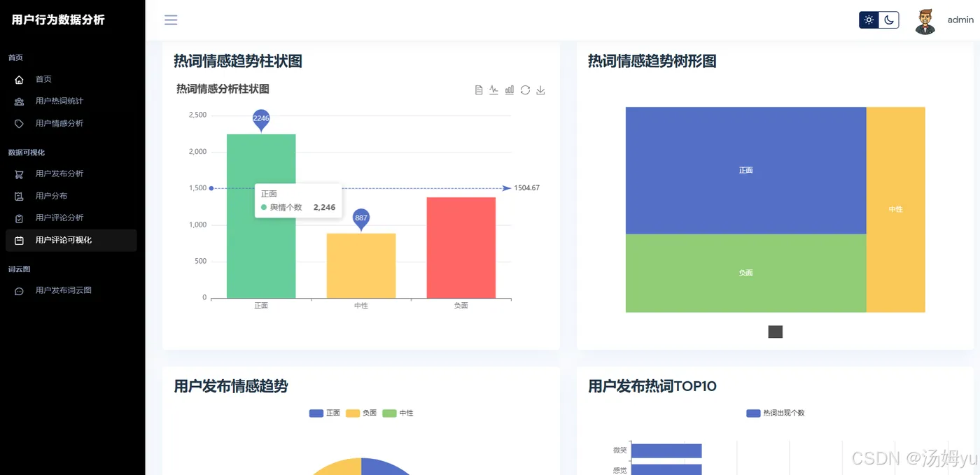Click 用户发布热词TOP10 card title

click(652, 386)
